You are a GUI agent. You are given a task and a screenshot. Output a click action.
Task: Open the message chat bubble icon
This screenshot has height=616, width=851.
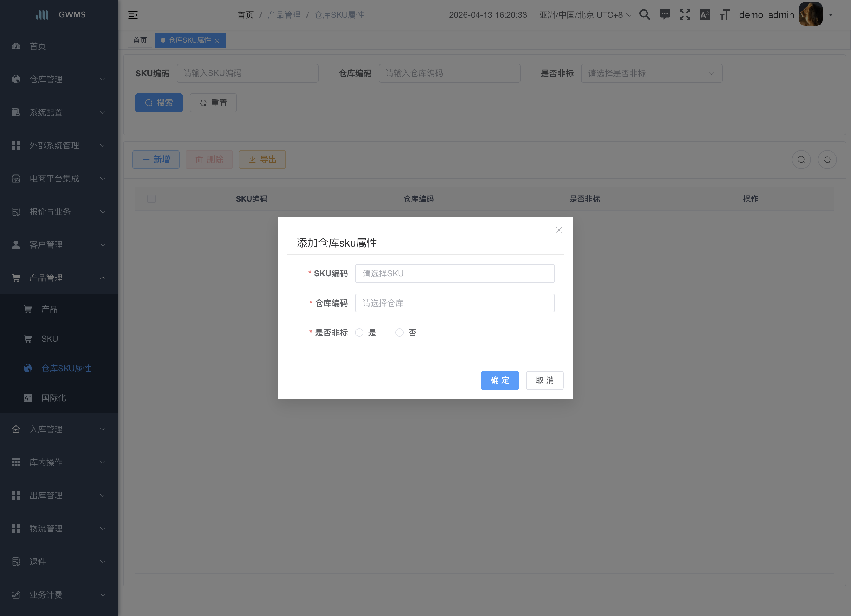tap(665, 15)
